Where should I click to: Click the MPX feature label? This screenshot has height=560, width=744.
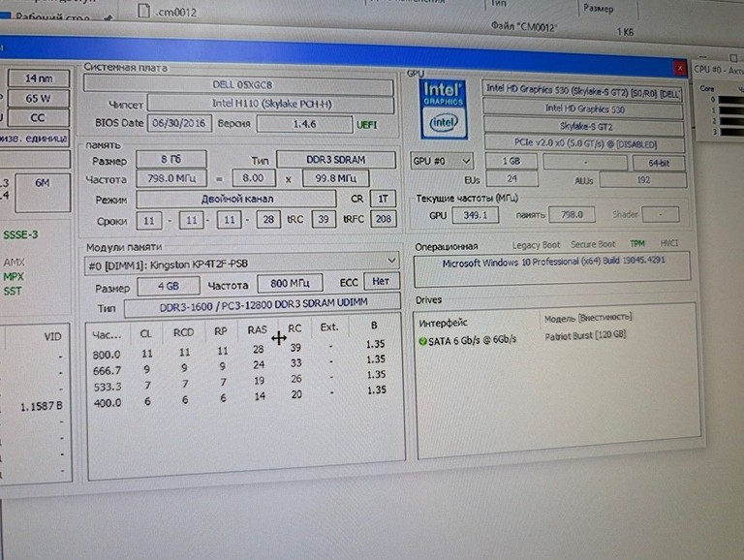pyautogui.click(x=14, y=277)
